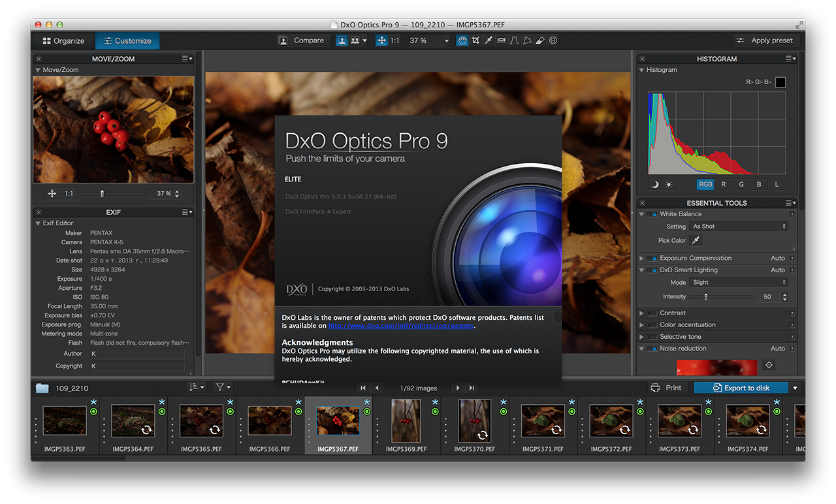
Task: Open the Move/Zoom panel options menu
Action: 187,59
